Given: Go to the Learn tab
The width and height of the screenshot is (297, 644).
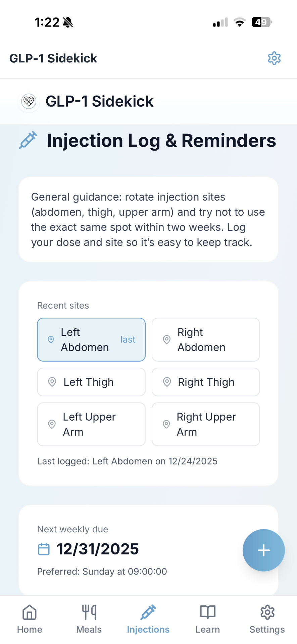Looking at the screenshot, I should 208,619.
